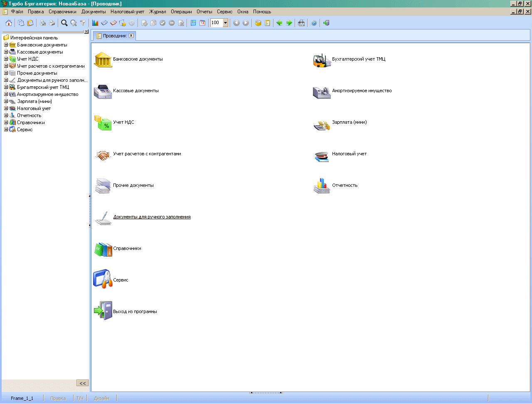Screen dimensions: 532x404
Task: Open the Правка menu
Action: (x=36, y=12)
